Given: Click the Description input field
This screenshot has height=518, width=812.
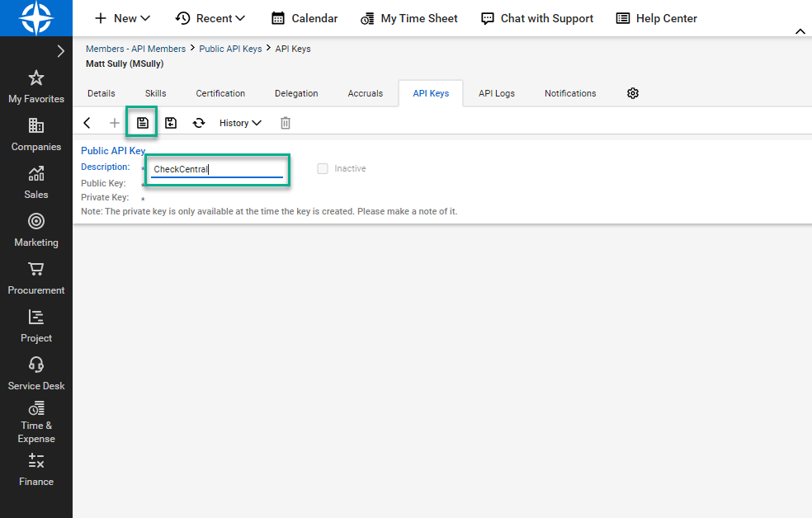Looking at the screenshot, I should point(216,169).
